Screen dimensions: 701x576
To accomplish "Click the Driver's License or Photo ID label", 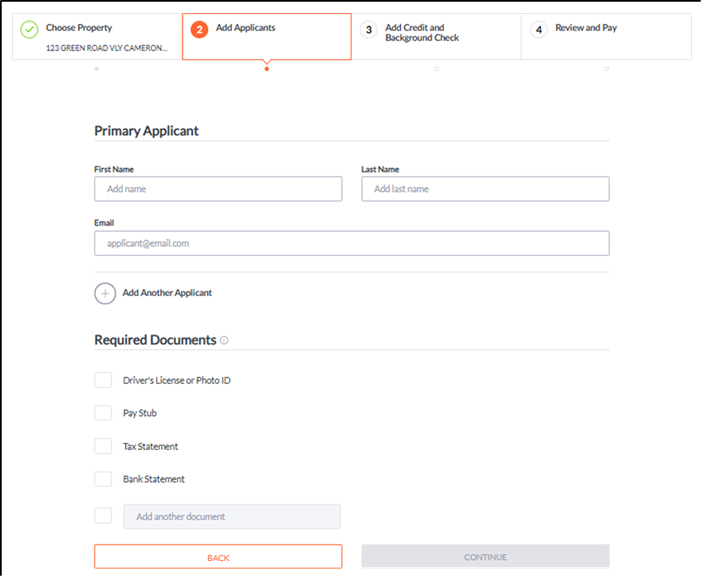I will (x=177, y=381).
